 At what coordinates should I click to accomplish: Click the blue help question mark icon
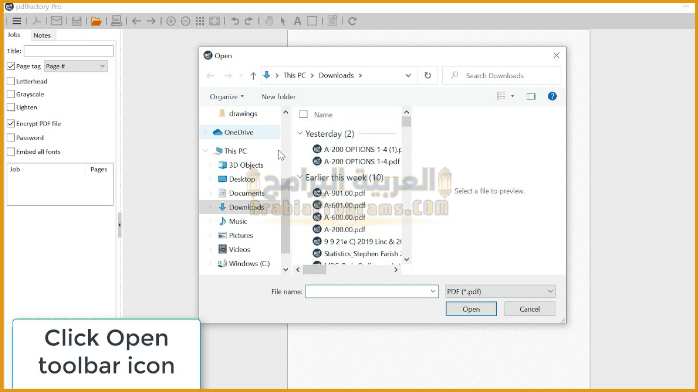pyautogui.click(x=552, y=96)
